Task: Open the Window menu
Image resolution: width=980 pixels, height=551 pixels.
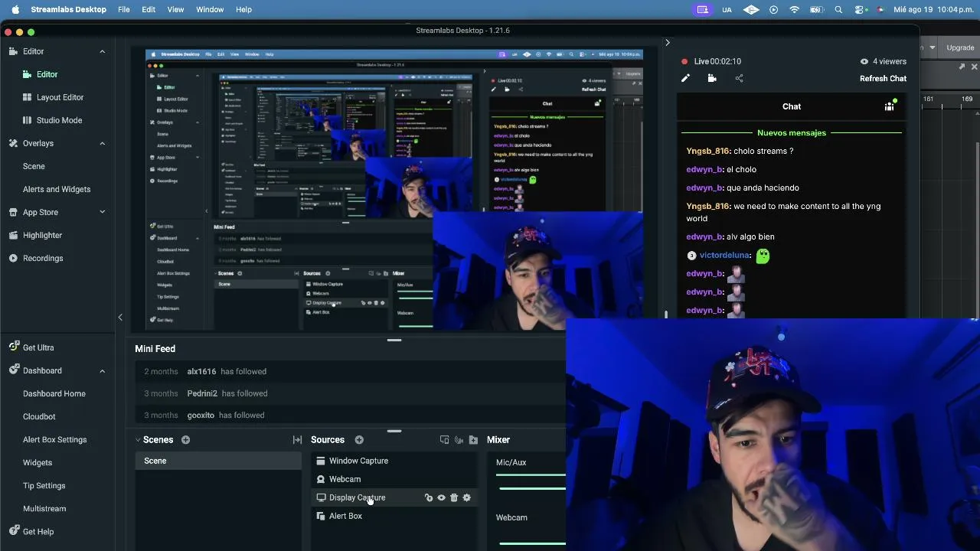Action: pyautogui.click(x=210, y=9)
